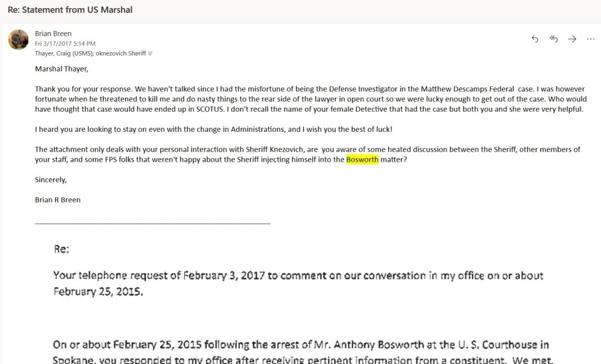Screen dimensions: 601x364
Task: Click the greeting line Marshal Thayer
Action: [x=61, y=69]
